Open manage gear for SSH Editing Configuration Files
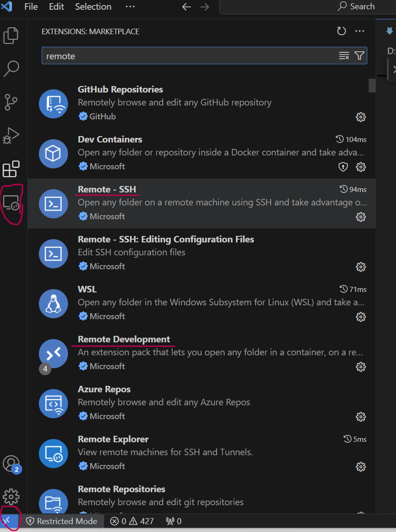 coord(361,267)
